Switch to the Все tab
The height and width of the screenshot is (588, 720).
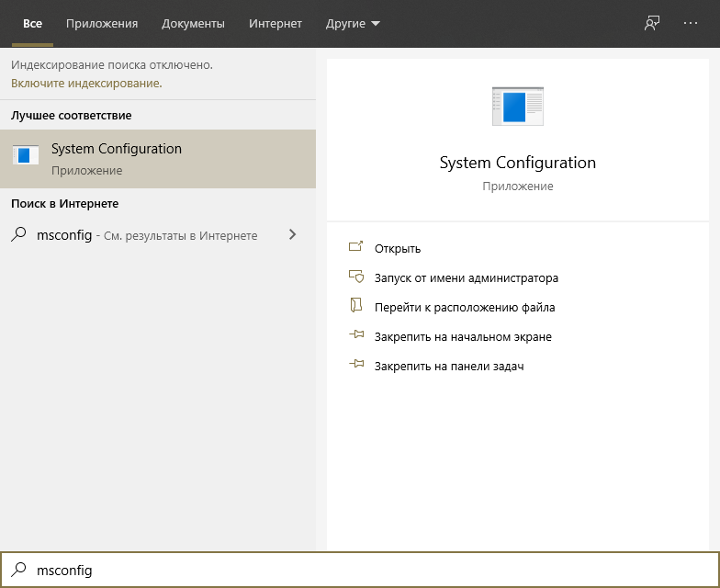click(x=33, y=24)
